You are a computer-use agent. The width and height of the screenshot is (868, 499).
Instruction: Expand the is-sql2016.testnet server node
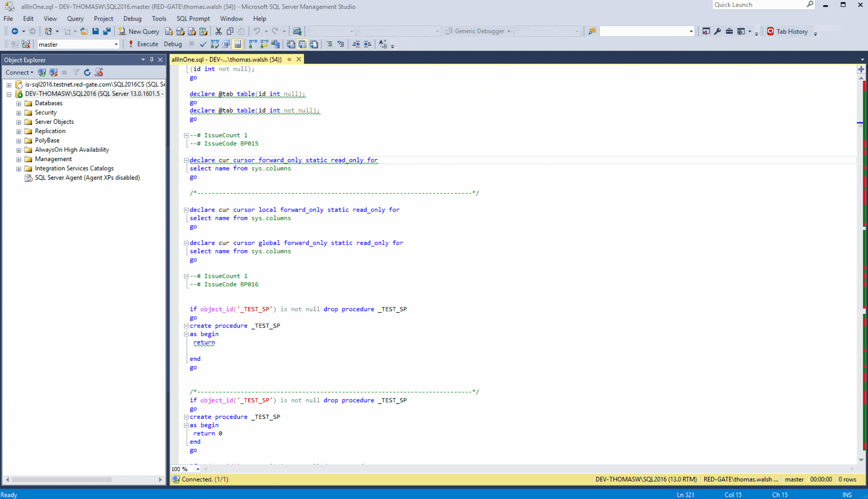(9, 84)
